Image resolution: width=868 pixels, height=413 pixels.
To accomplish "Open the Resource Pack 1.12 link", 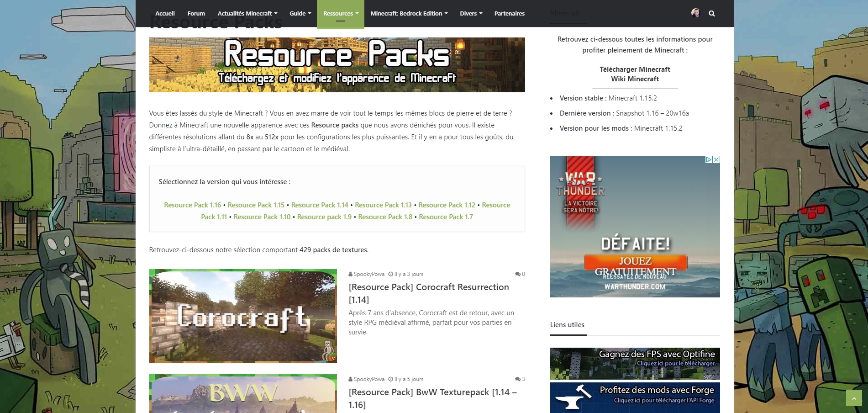I will point(447,205).
